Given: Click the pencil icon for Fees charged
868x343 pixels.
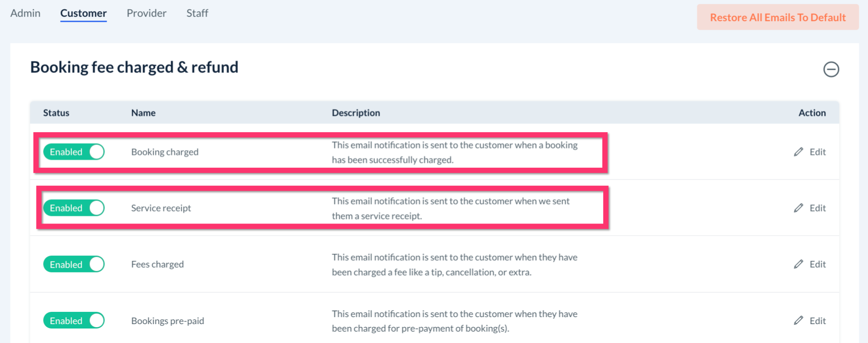Looking at the screenshot, I should [798, 264].
